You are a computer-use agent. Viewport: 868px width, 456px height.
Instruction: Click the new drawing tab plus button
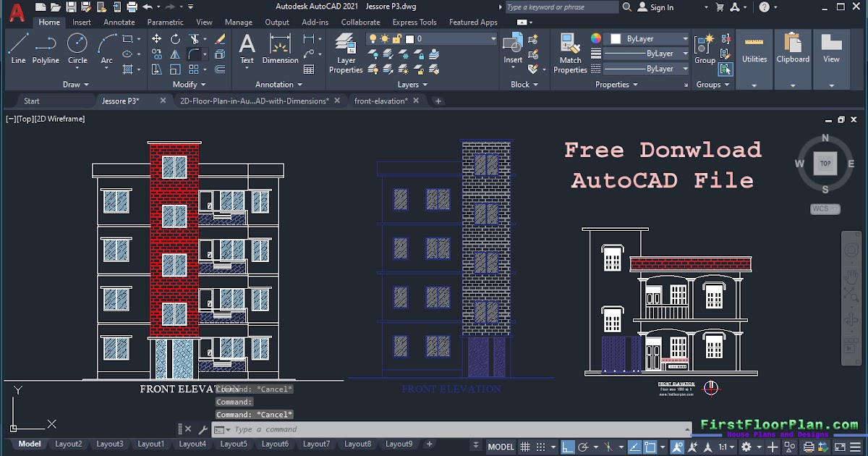[x=438, y=101]
